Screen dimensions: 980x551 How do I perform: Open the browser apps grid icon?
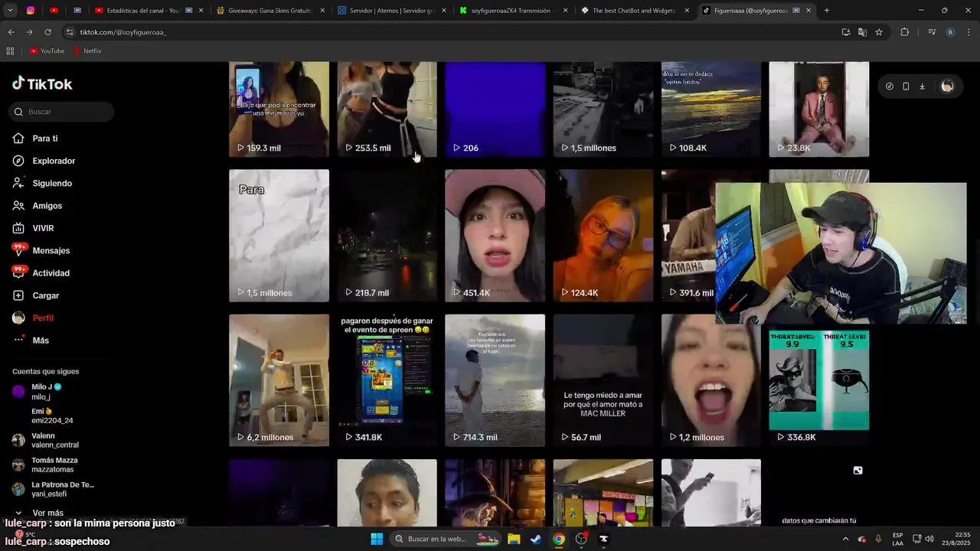10,51
